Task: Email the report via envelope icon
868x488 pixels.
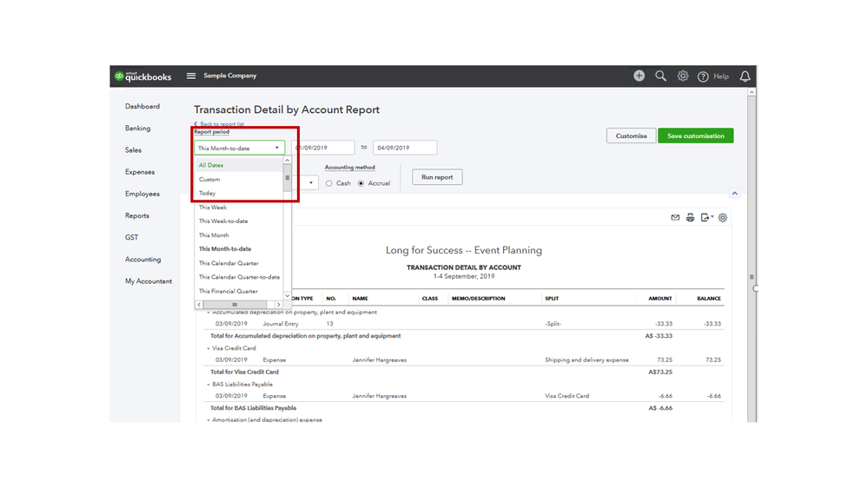Action: pos(675,218)
